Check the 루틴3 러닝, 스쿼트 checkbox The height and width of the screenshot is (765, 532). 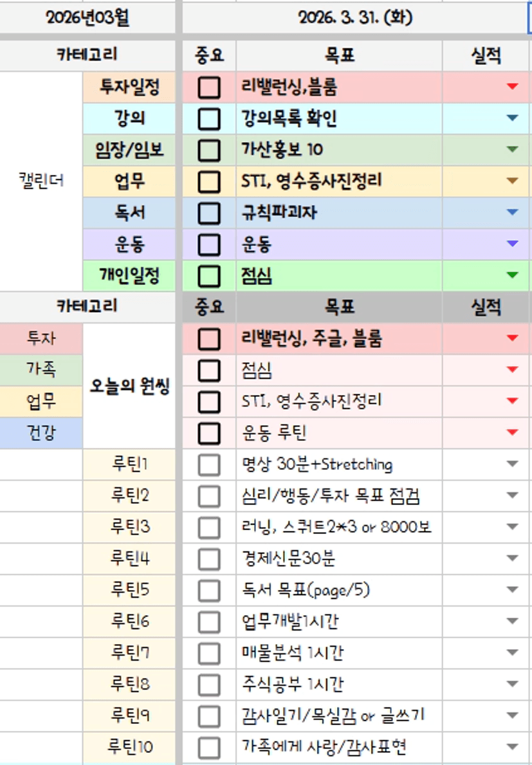coord(209,528)
